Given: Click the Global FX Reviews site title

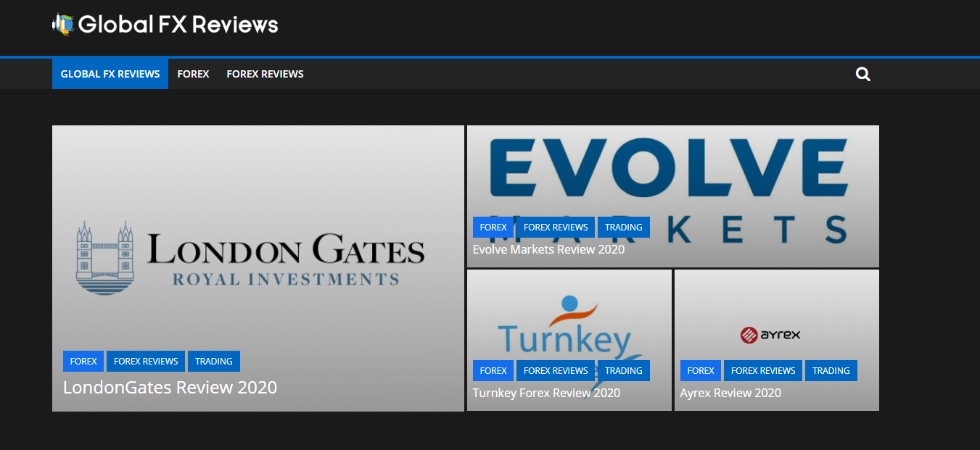Looking at the screenshot, I should coord(178,25).
